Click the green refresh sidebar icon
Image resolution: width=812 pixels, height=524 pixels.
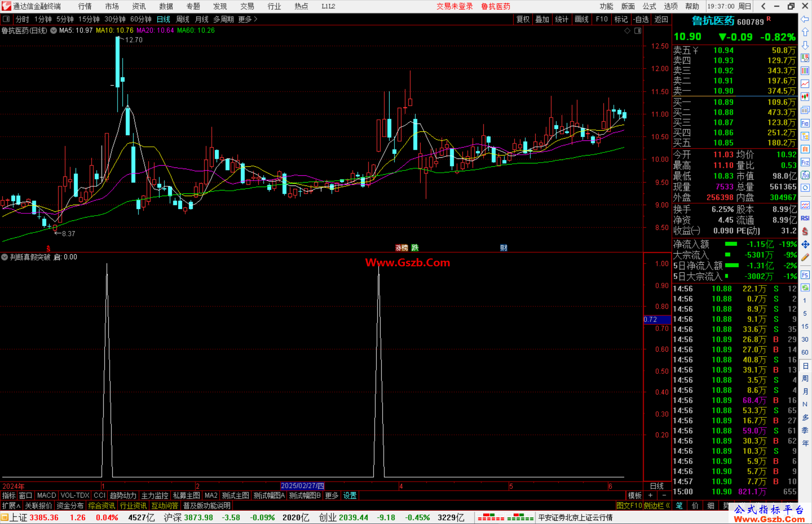[x=805, y=288]
